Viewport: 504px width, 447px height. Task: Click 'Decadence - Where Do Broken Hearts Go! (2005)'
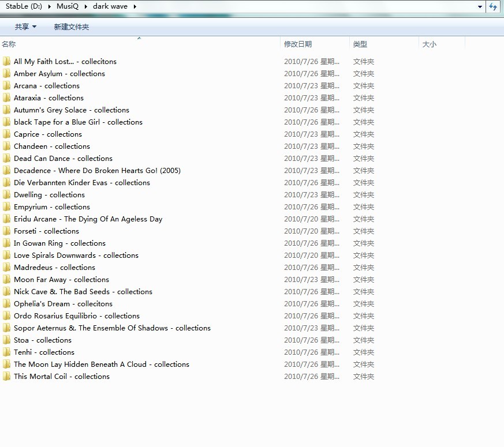97,171
